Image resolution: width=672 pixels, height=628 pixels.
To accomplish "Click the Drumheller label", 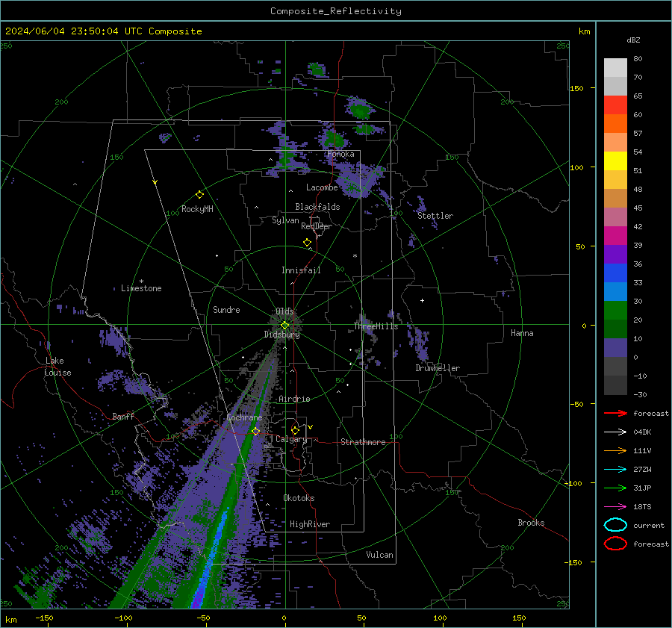I will [438, 368].
